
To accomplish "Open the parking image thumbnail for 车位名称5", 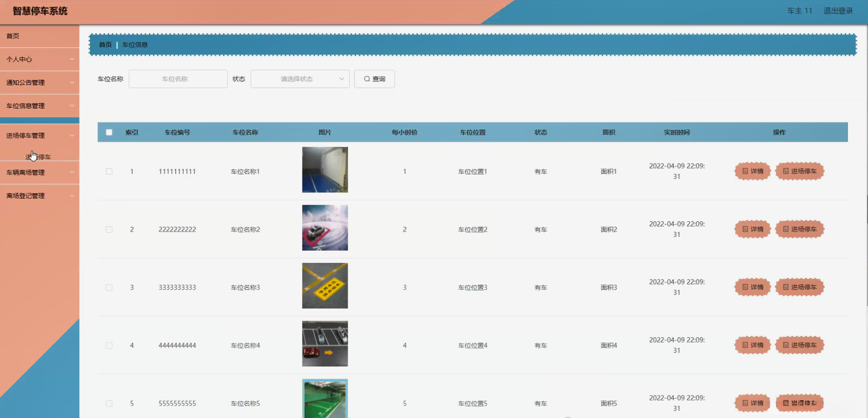I will (325, 398).
